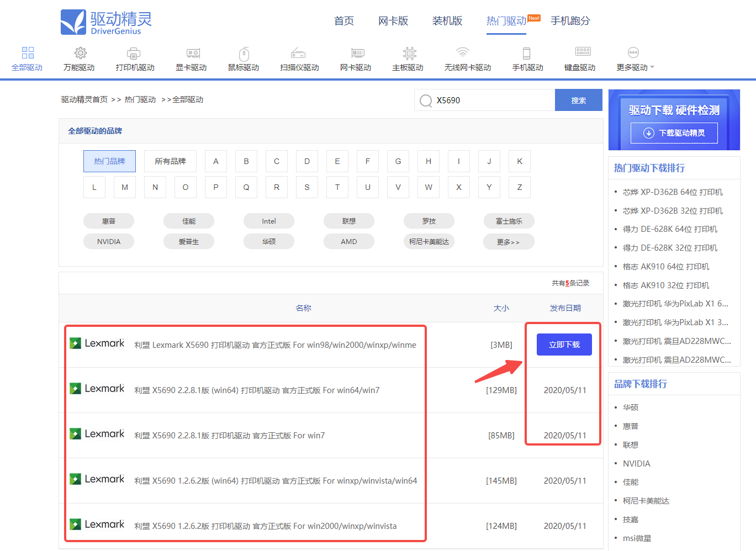The image size is (756, 551).
Task: Filter brands by letter L
Action: (94, 187)
